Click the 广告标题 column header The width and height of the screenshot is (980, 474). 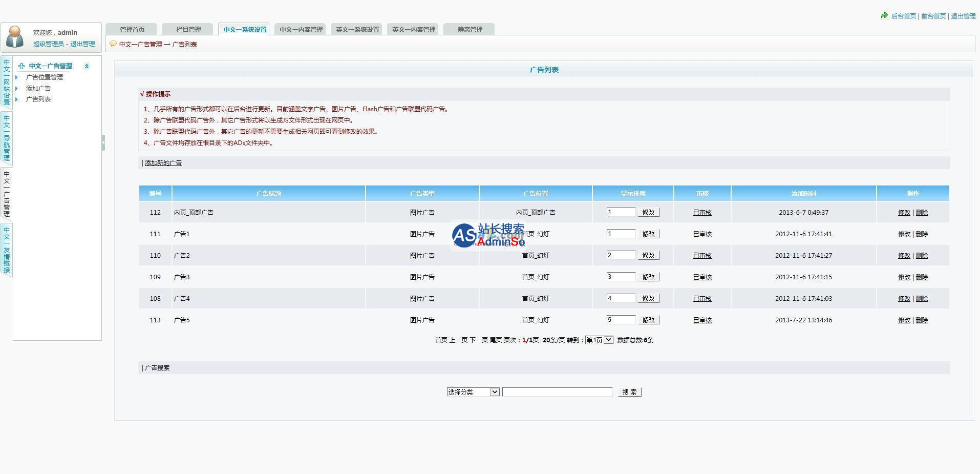coord(269,194)
